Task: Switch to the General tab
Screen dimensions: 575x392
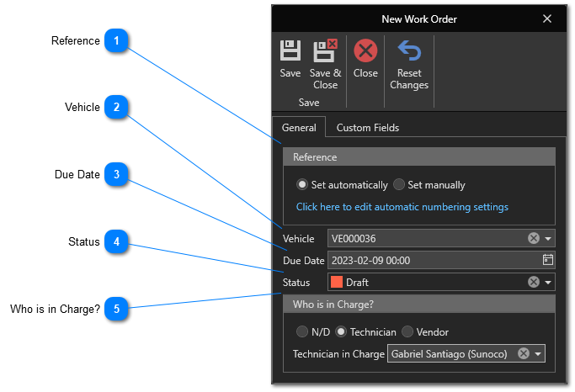Action: click(299, 128)
